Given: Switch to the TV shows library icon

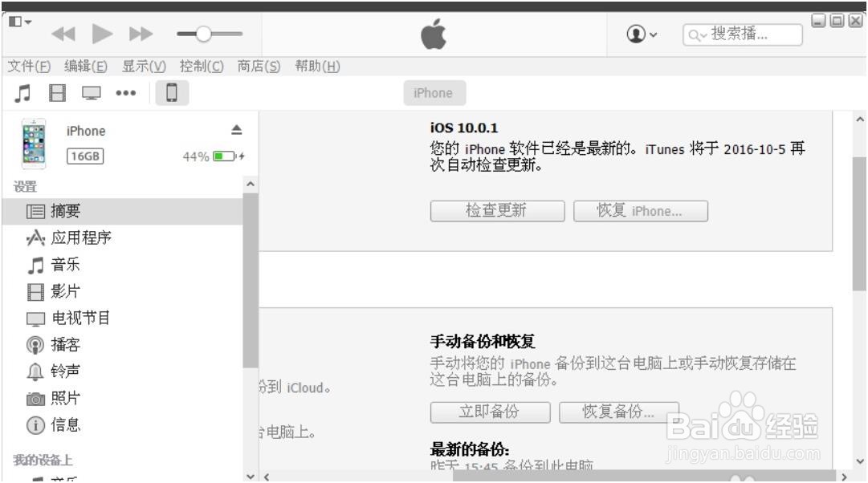Looking at the screenshot, I should click(x=92, y=93).
